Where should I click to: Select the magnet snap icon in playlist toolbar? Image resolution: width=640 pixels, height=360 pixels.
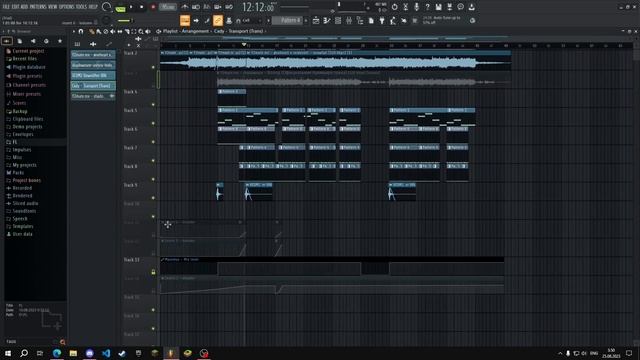[x=81, y=31]
